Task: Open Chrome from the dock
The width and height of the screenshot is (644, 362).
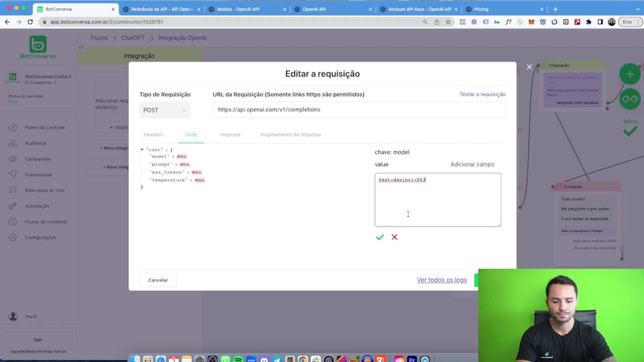Action: tap(303, 359)
